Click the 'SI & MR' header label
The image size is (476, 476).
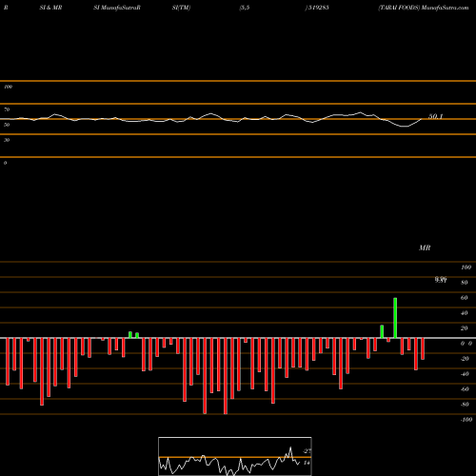(x=50, y=8)
